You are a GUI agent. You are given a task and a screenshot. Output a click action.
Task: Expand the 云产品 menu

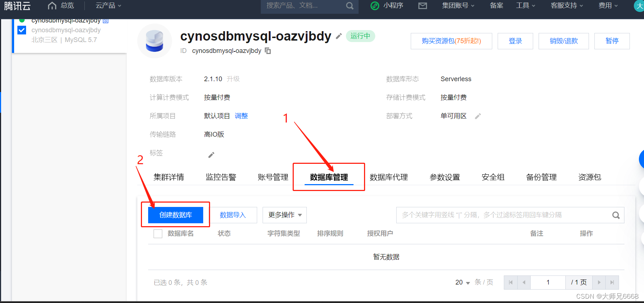click(108, 6)
